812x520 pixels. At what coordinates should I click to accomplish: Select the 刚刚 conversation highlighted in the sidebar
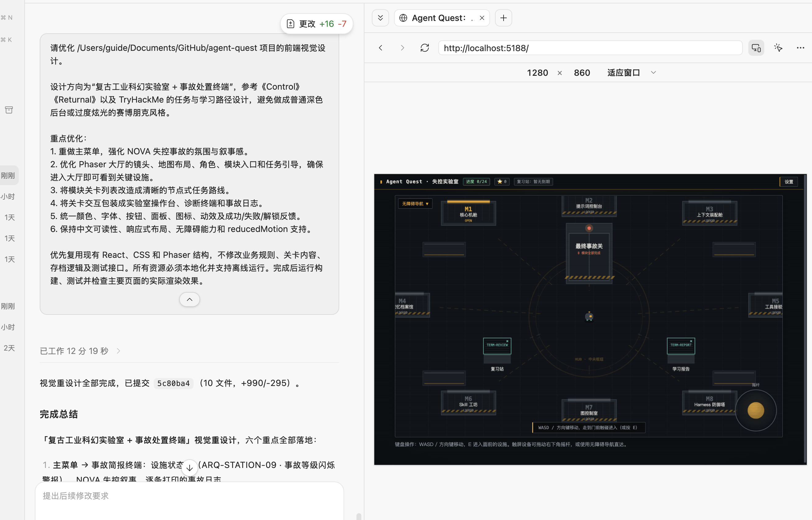8,175
